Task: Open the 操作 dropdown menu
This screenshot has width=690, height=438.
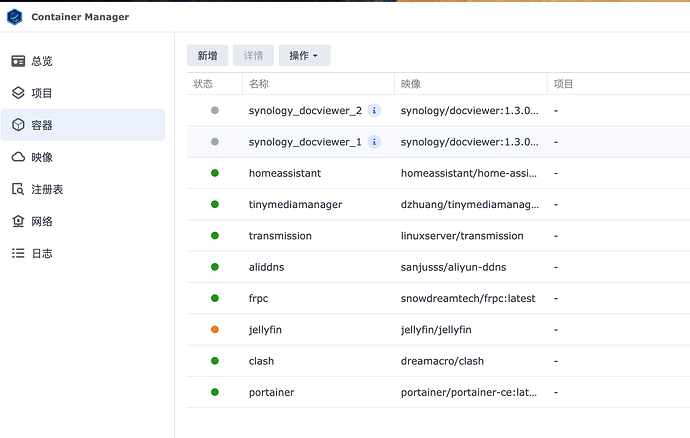Action: [304, 55]
